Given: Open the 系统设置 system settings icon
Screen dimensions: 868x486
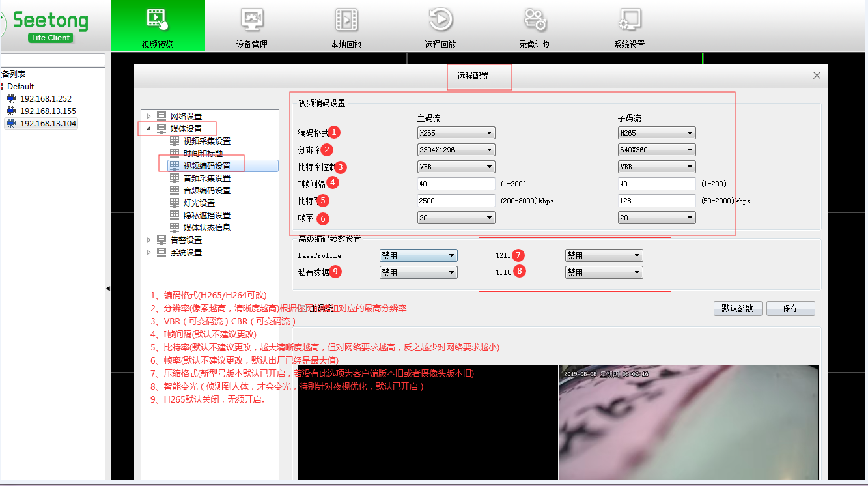Looking at the screenshot, I should point(629,26).
